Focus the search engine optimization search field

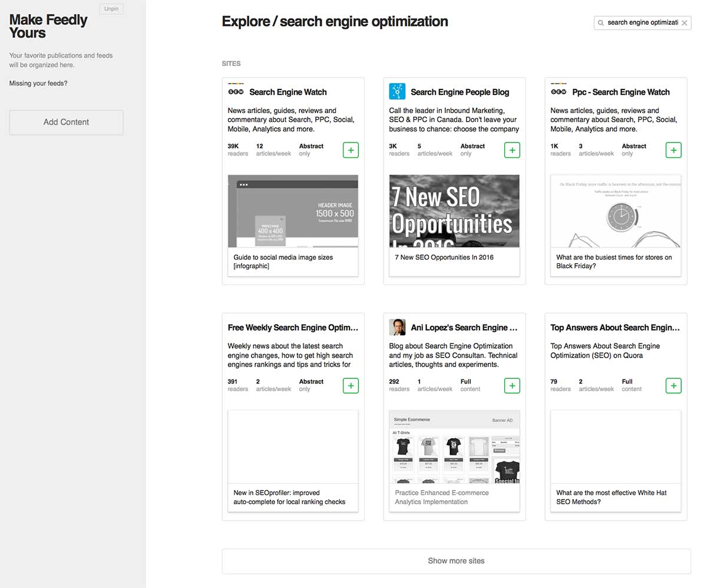tap(642, 23)
